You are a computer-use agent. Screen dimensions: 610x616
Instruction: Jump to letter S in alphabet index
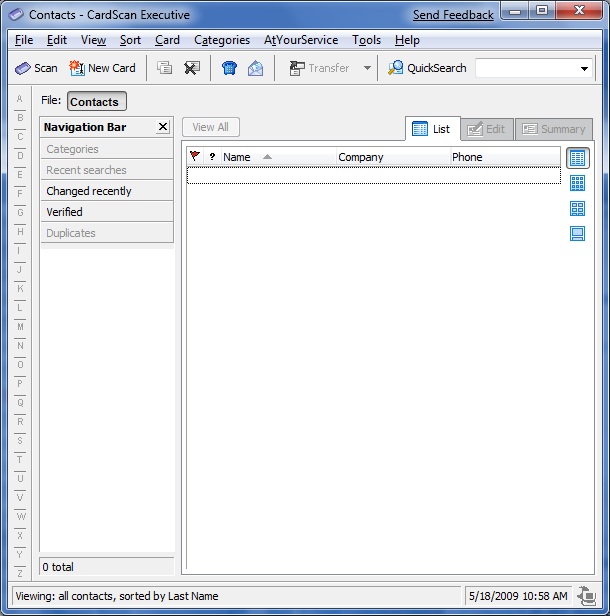click(20, 440)
